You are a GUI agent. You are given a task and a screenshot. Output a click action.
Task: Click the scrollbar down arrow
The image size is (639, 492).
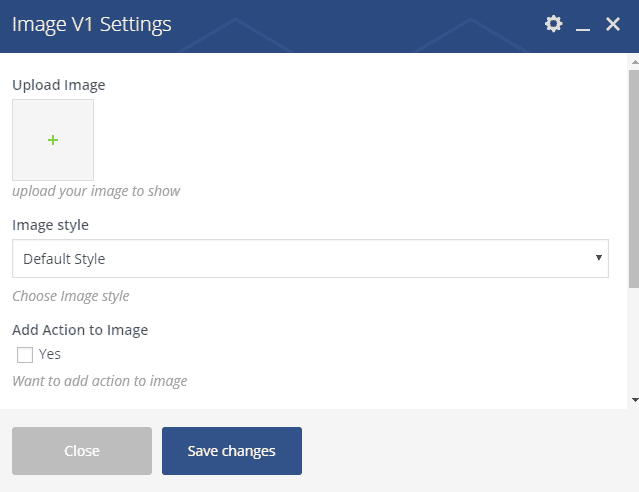click(634, 399)
